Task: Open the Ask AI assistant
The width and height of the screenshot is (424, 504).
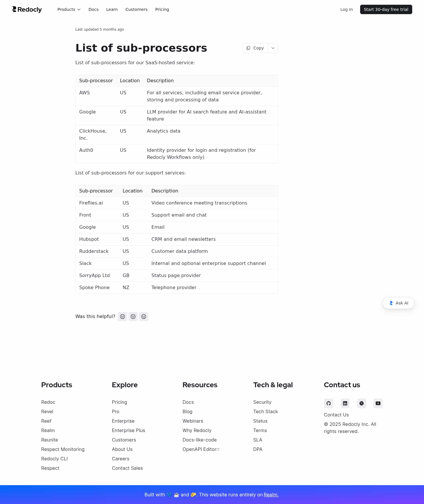Action: (x=398, y=303)
